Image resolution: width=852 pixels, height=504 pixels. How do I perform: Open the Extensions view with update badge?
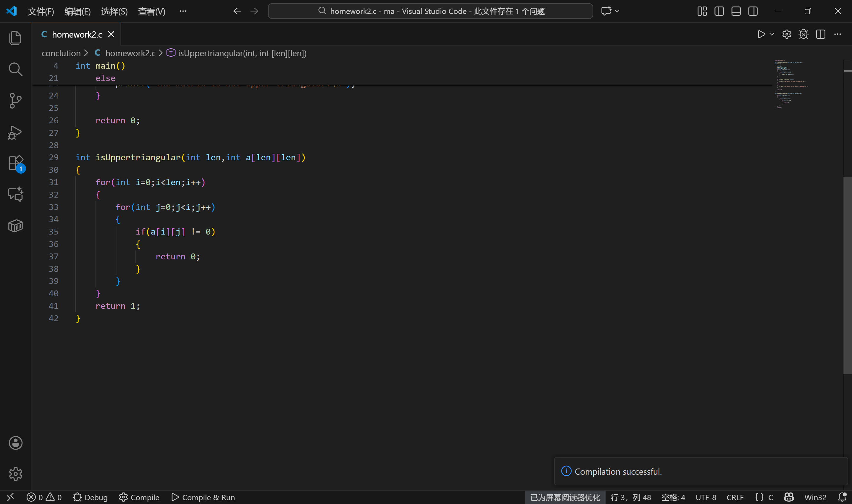(15, 164)
